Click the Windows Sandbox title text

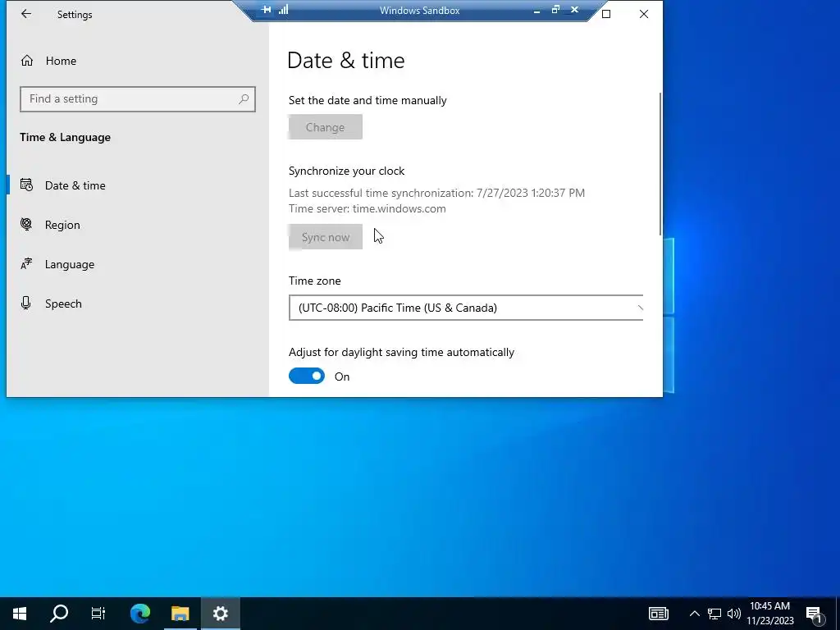(419, 10)
